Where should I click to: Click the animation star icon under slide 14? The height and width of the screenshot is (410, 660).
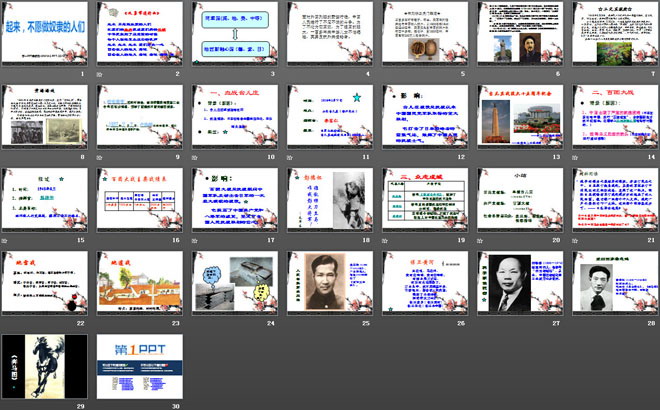[x=575, y=157]
